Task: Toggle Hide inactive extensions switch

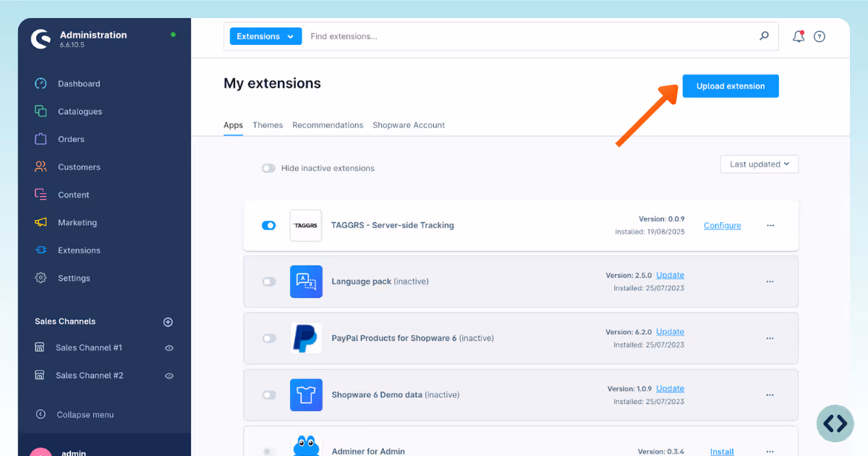Action: tap(269, 168)
